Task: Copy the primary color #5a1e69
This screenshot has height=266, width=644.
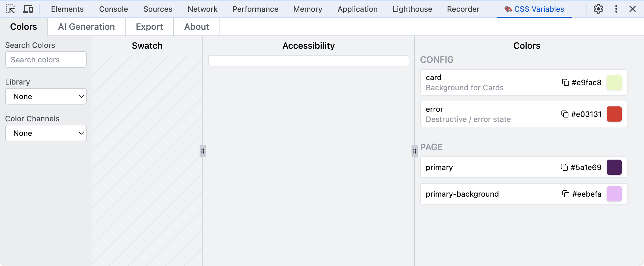Action: (564, 167)
